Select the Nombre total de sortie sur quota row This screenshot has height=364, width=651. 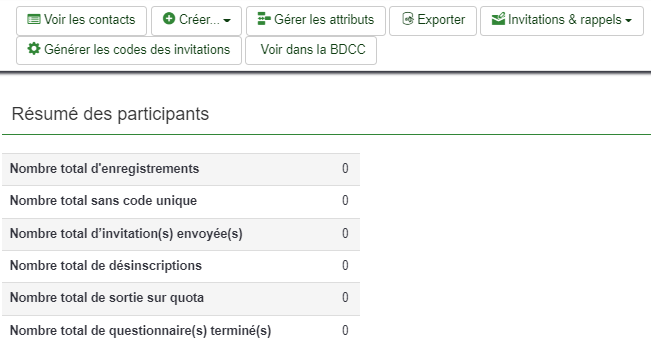click(181, 298)
